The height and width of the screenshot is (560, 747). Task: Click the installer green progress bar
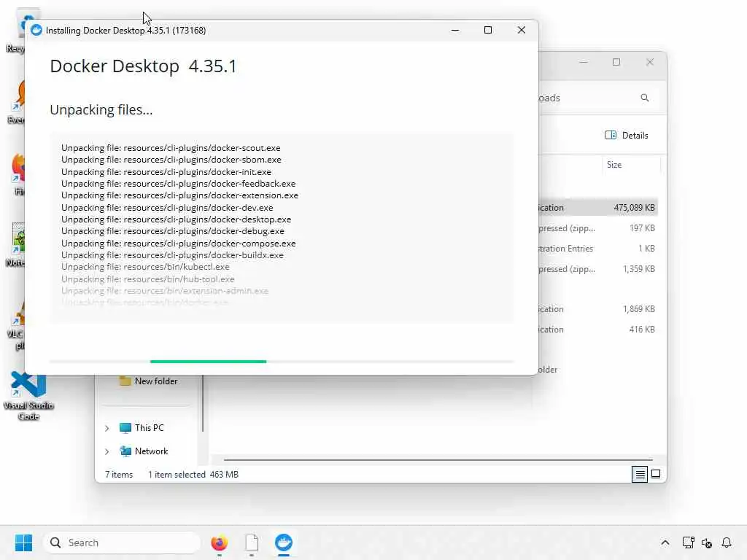click(208, 362)
